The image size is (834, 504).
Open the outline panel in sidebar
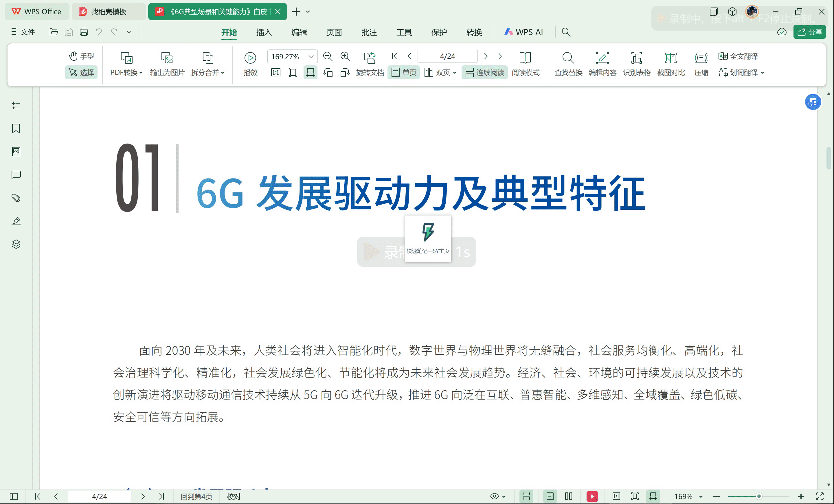[x=16, y=105]
